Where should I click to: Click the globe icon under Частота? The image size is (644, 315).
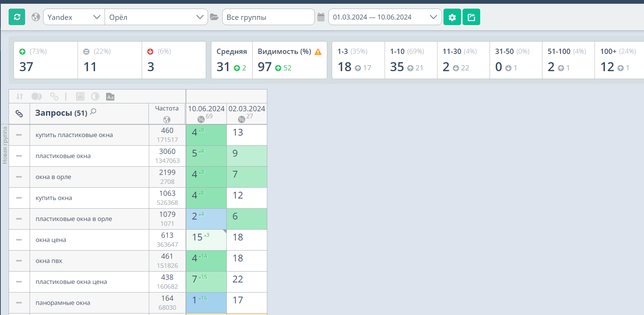[167, 119]
